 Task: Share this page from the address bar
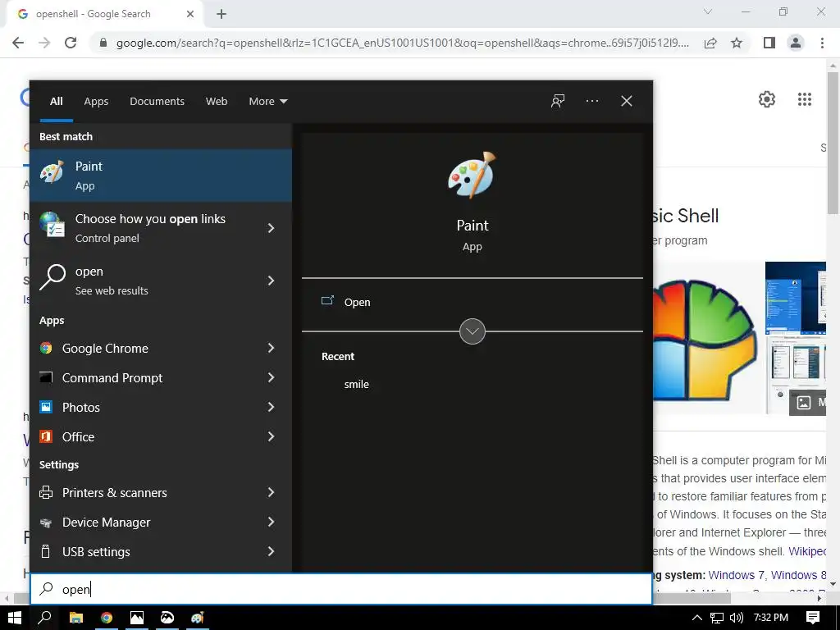(x=710, y=43)
